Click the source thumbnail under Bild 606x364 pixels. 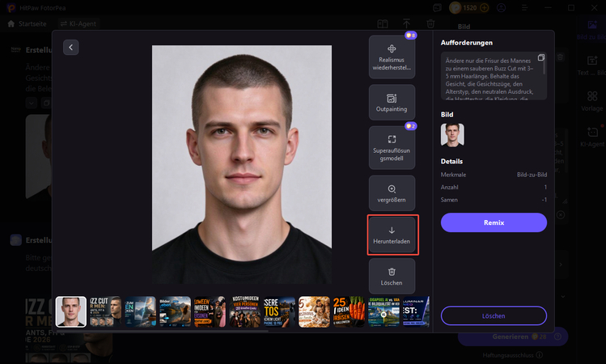[452, 135]
